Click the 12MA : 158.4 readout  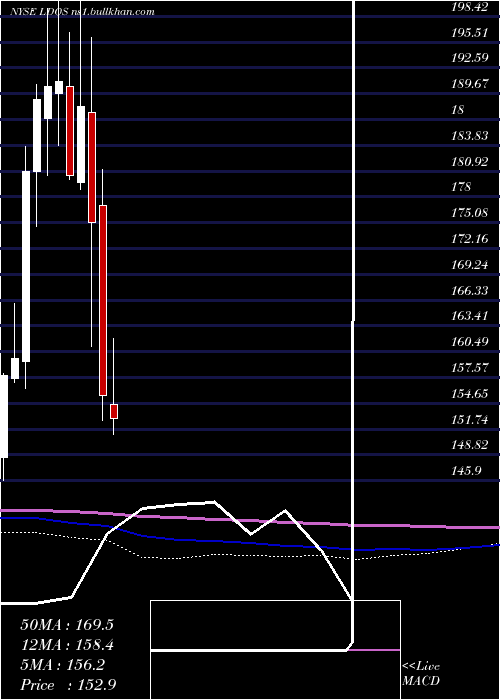point(67,645)
